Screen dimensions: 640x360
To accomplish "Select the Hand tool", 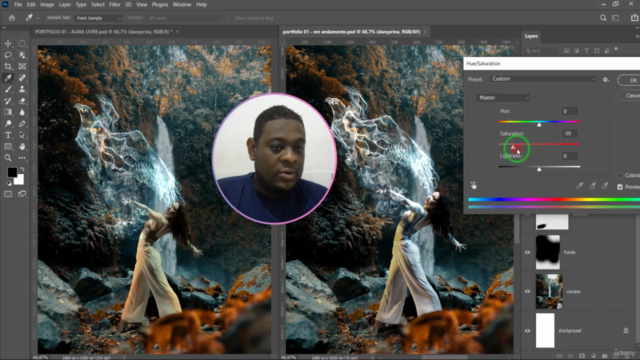I will click(22, 146).
